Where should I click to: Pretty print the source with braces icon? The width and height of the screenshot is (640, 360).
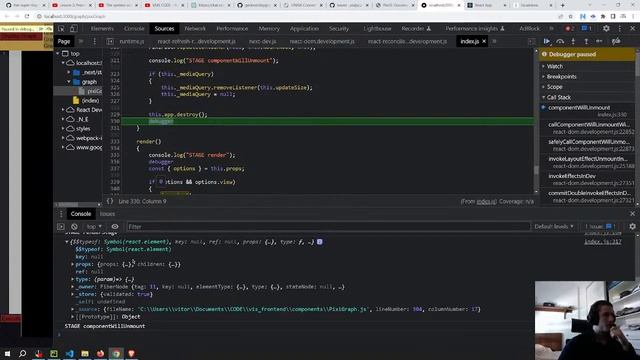[x=110, y=201]
